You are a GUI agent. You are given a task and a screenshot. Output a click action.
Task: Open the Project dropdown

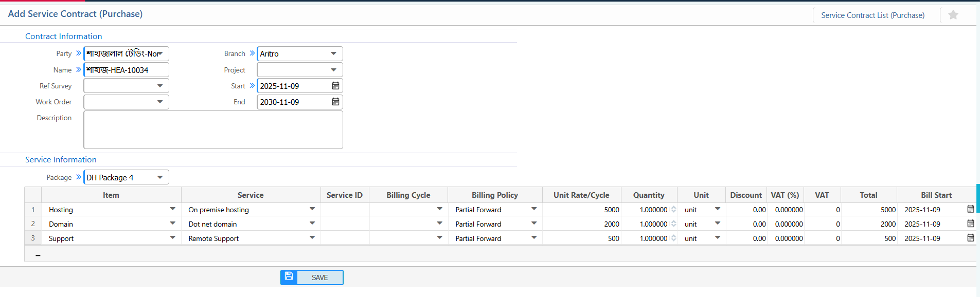333,69
